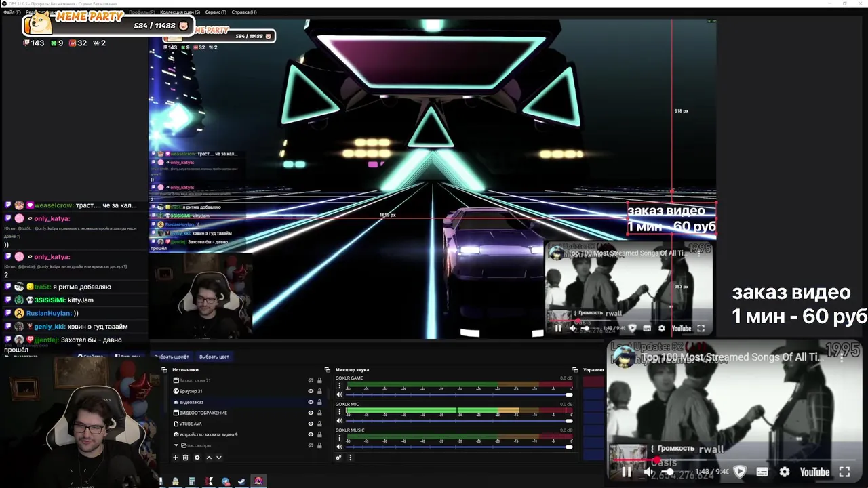Open more options dots on large player

[842, 357]
